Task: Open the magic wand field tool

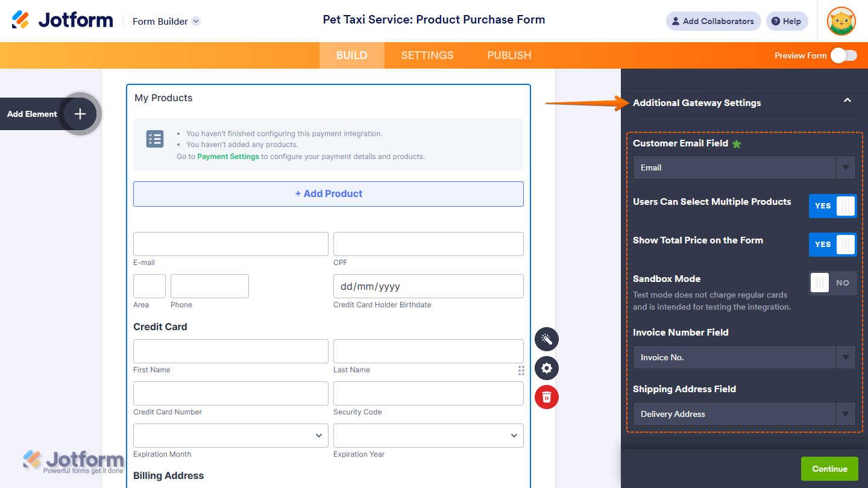Action: pos(547,339)
